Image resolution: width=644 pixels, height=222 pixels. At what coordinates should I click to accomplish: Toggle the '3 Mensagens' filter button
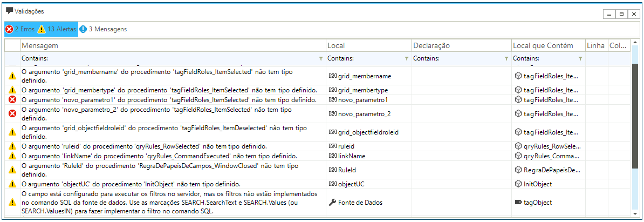103,29
